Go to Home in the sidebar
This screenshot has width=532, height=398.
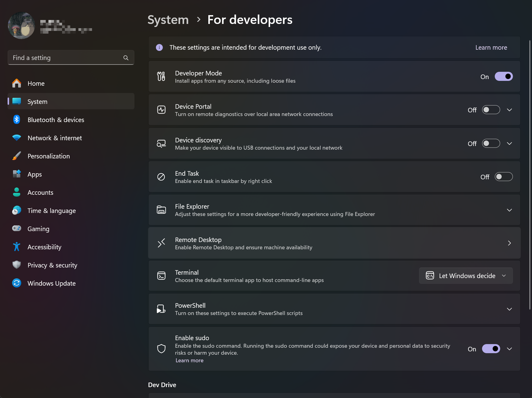click(71, 83)
